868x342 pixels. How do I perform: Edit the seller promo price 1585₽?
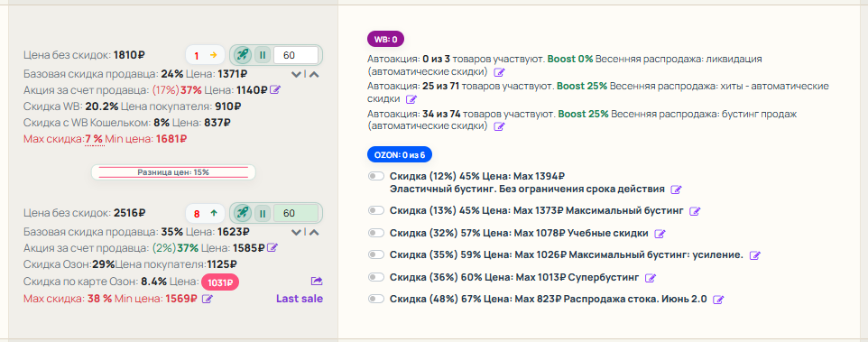pos(272,247)
